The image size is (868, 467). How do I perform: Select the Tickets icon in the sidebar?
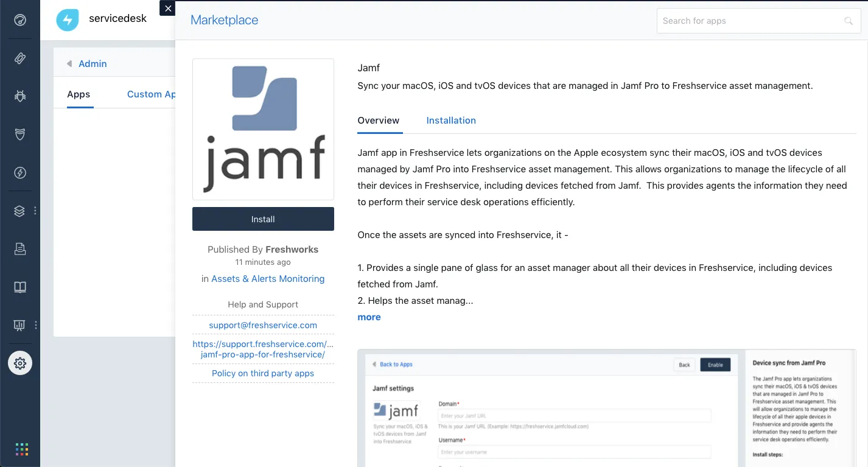[20, 58]
